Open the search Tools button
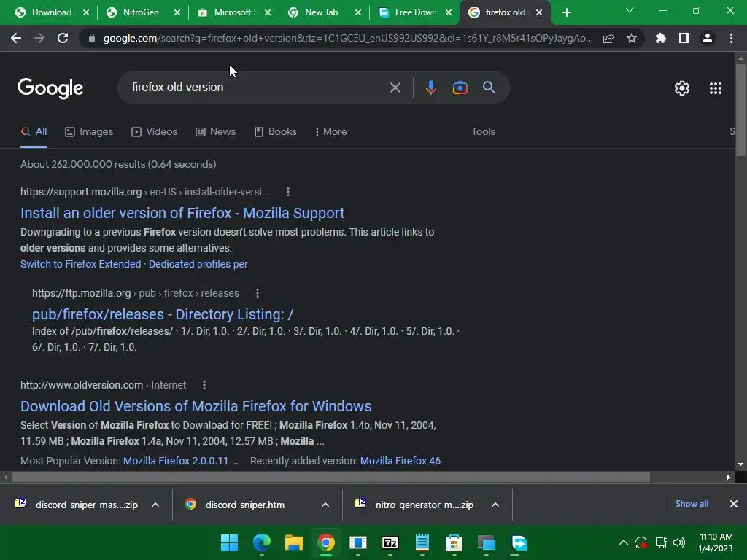The width and height of the screenshot is (747, 560). point(483,132)
